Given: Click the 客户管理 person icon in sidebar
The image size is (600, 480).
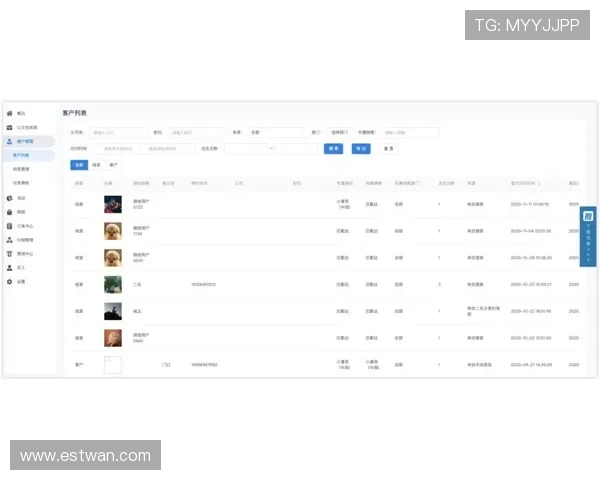Looking at the screenshot, I should click(x=9, y=142).
